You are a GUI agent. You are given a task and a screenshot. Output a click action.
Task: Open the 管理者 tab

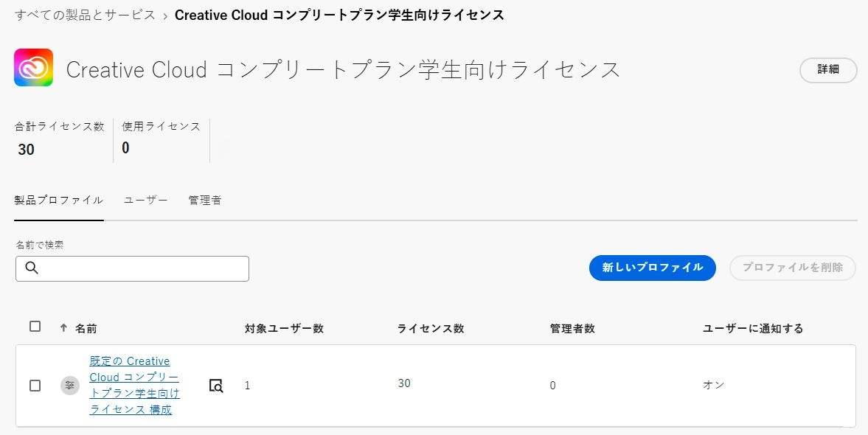pyautogui.click(x=205, y=200)
